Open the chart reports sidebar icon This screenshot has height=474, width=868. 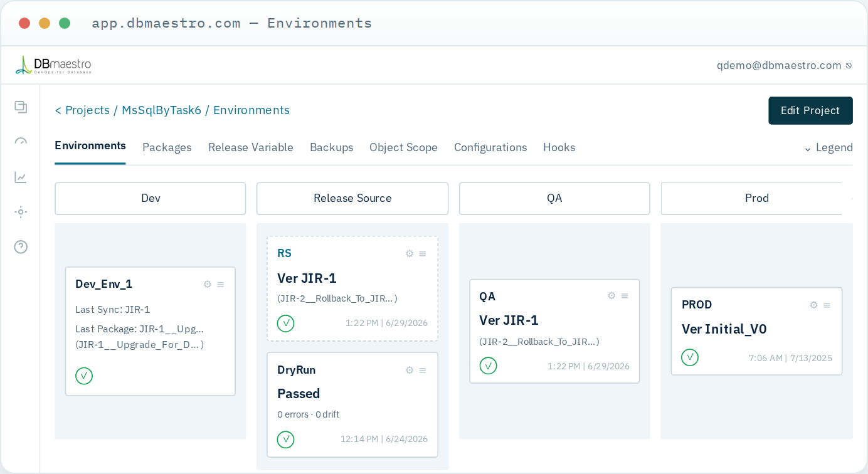pos(21,177)
